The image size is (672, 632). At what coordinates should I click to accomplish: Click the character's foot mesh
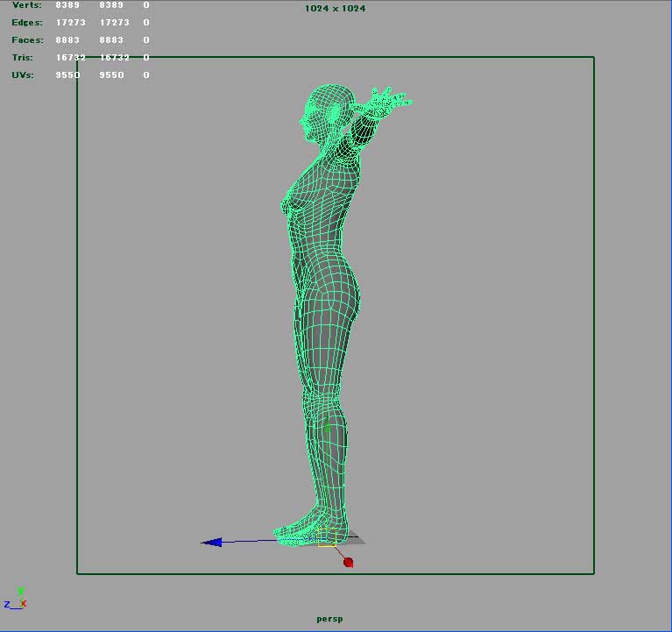302,529
